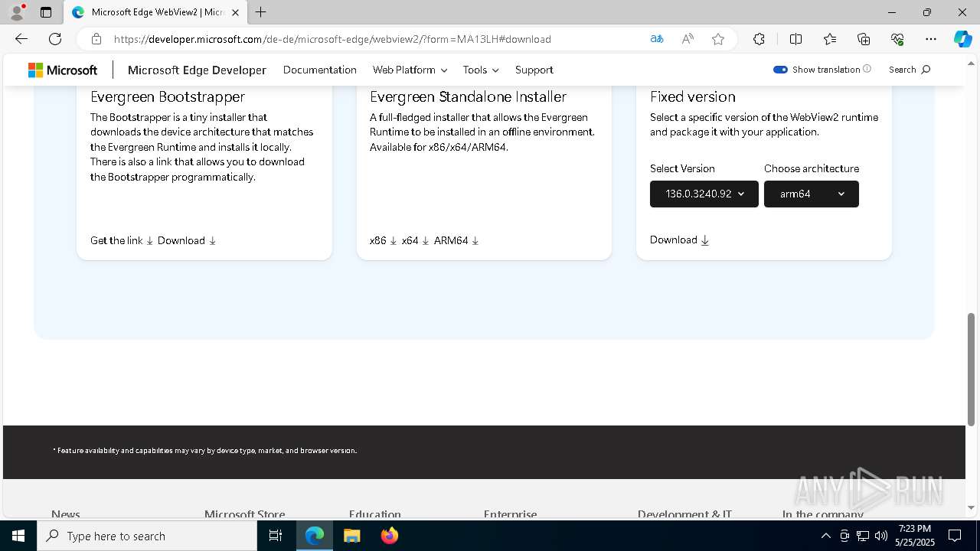Open Settings and more menu
Image resolution: width=980 pixels, height=551 pixels.
931,39
